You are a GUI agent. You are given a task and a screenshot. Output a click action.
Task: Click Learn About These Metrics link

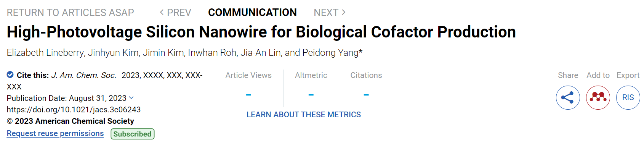[304, 115]
